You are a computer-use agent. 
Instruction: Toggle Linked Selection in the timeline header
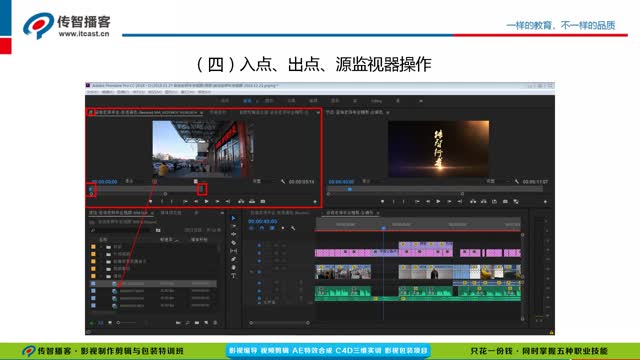[272, 228]
